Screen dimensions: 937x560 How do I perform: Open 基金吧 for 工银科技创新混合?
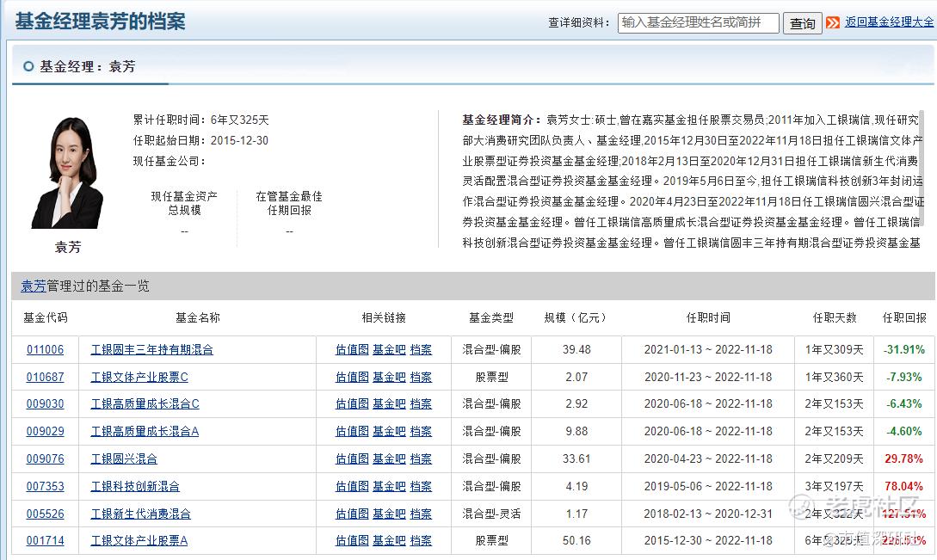click(x=389, y=487)
